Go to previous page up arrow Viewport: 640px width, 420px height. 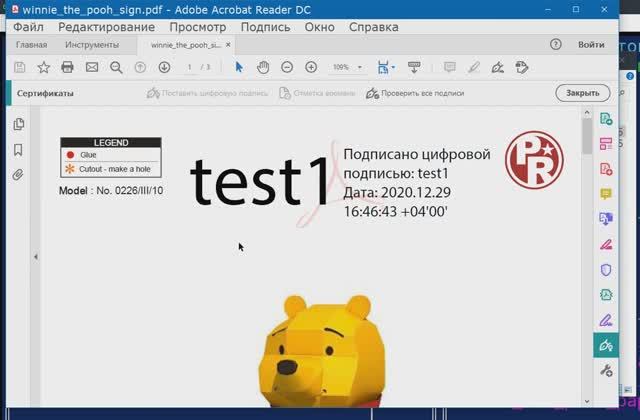tap(140, 67)
